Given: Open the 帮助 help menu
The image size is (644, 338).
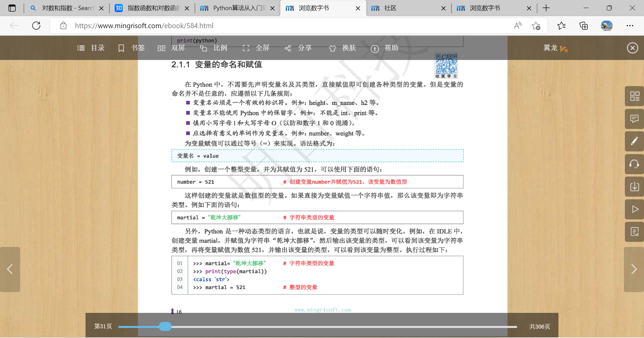Looking at the screenshot, I should pyautogui.click(x=384, y=48).
